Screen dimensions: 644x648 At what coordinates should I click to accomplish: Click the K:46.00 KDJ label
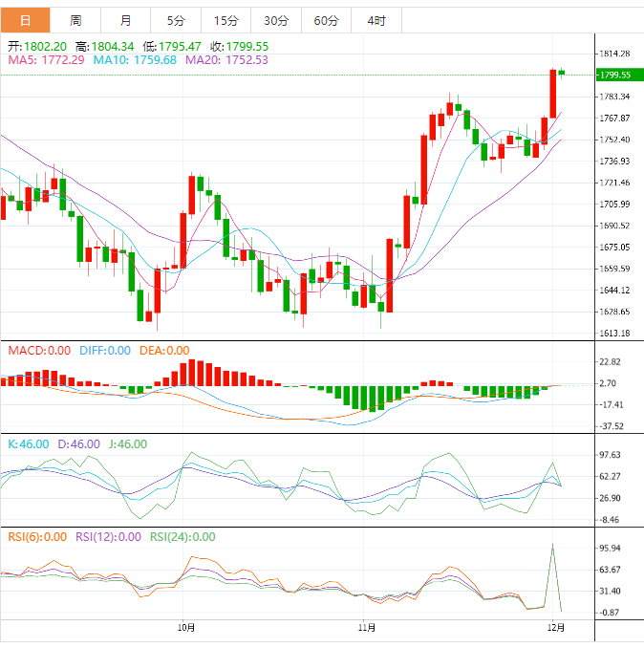[29, 443]
